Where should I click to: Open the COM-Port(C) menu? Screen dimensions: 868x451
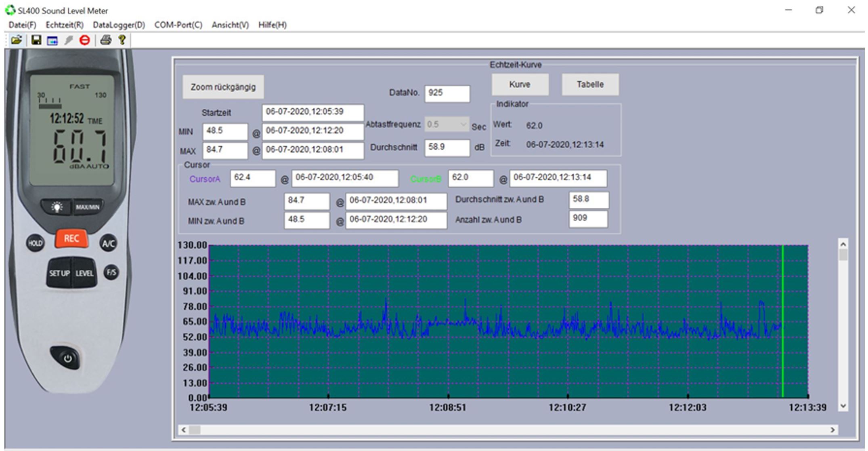(x=178, y=25)
